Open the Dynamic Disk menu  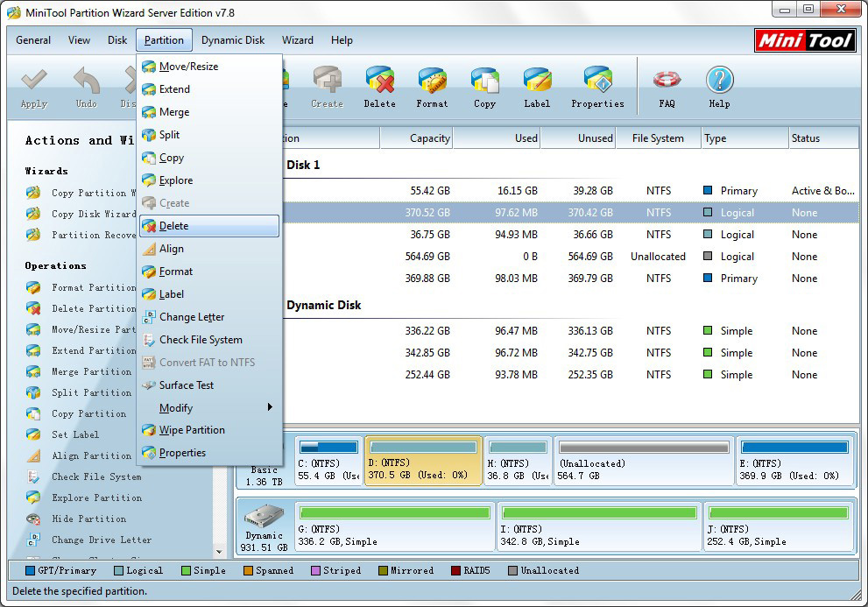point(233,40)
